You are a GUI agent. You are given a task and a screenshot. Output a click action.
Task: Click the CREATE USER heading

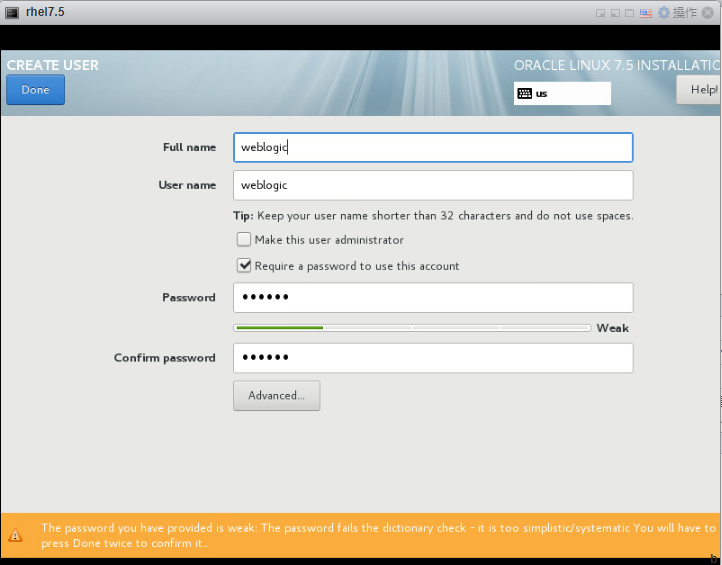pos(52,65)
